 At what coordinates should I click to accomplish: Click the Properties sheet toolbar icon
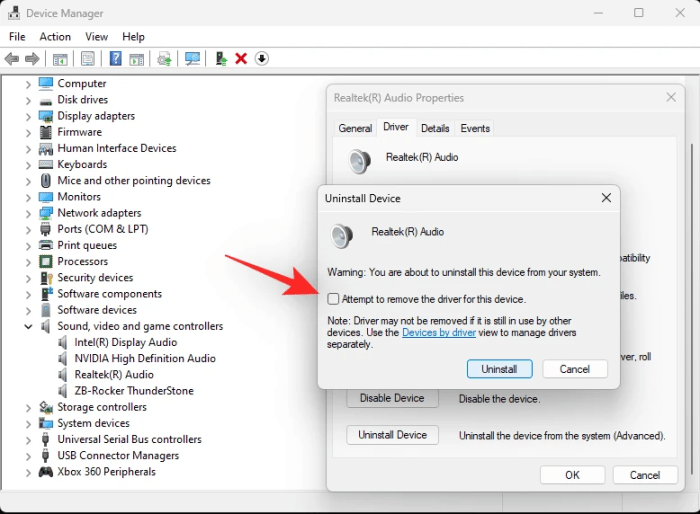[88, 59]
